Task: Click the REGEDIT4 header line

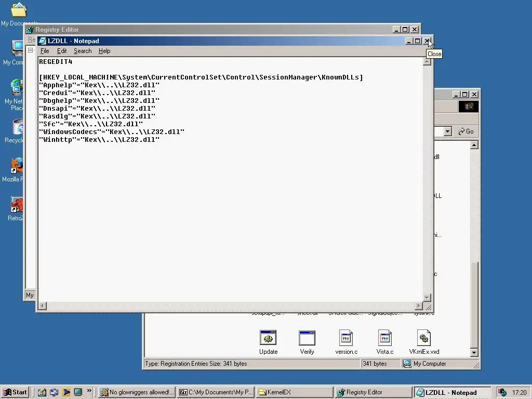Action: click(x=56, y=62)
